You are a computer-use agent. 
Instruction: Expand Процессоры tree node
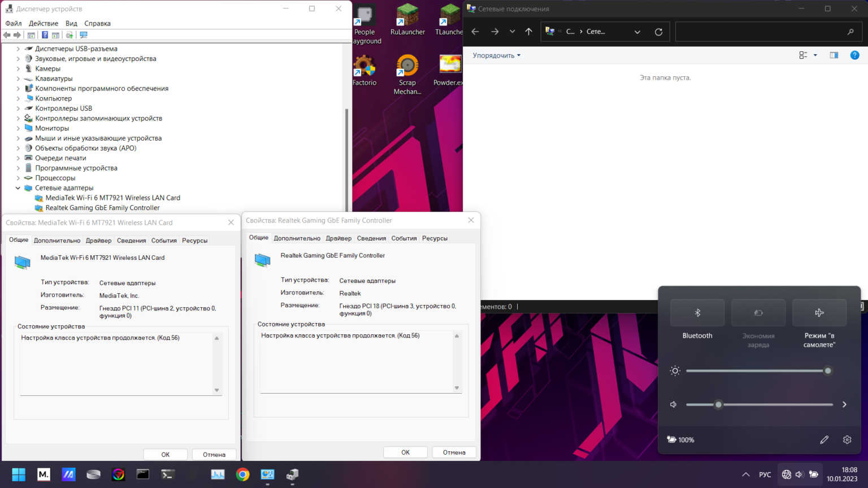18,178
